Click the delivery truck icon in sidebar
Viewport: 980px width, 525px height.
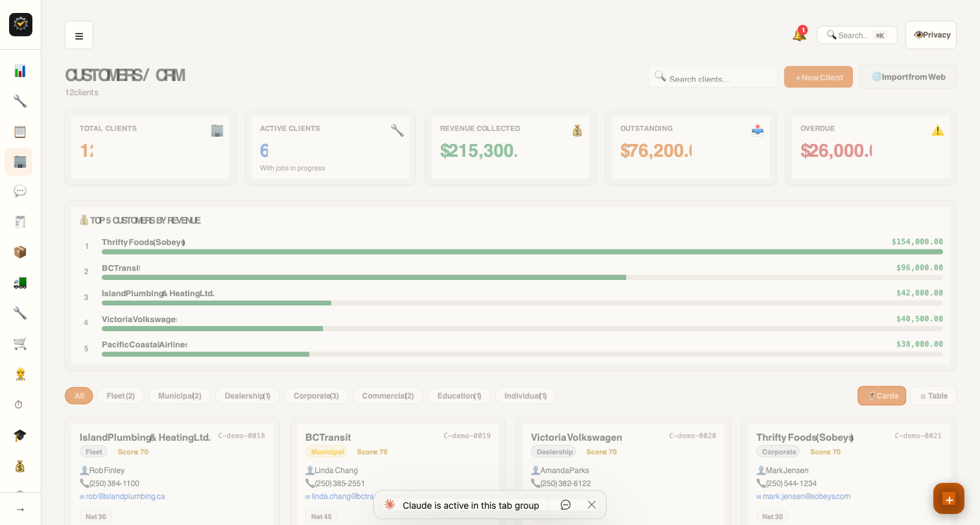point(19,282)
